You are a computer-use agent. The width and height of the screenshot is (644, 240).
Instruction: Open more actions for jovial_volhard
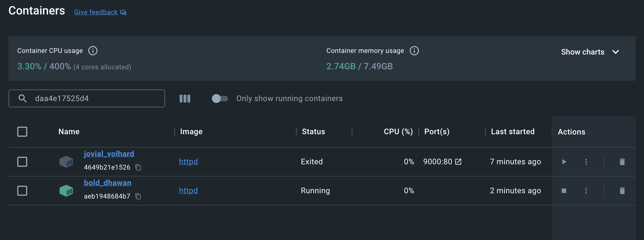586,162
